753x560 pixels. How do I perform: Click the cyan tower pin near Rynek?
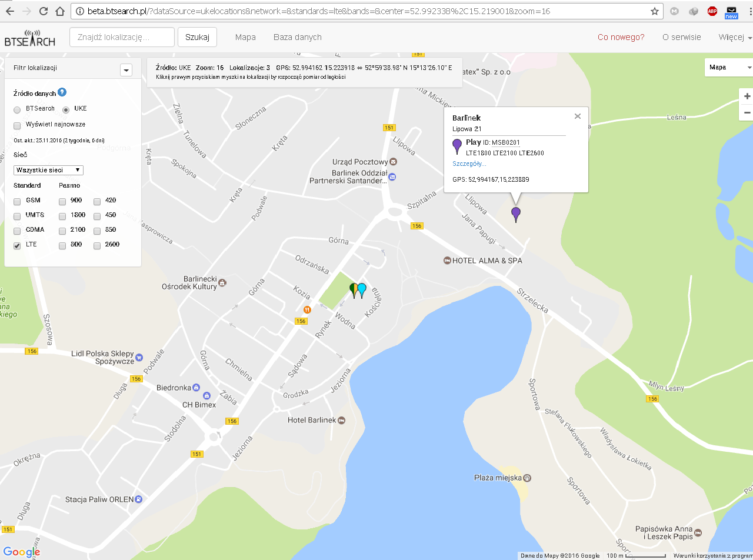(362, 290)
